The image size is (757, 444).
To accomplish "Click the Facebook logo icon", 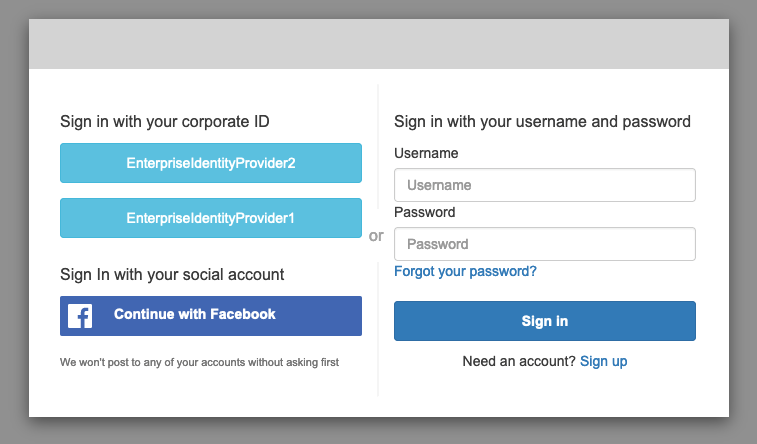I will pyautogui.click(x=80, y=316).
